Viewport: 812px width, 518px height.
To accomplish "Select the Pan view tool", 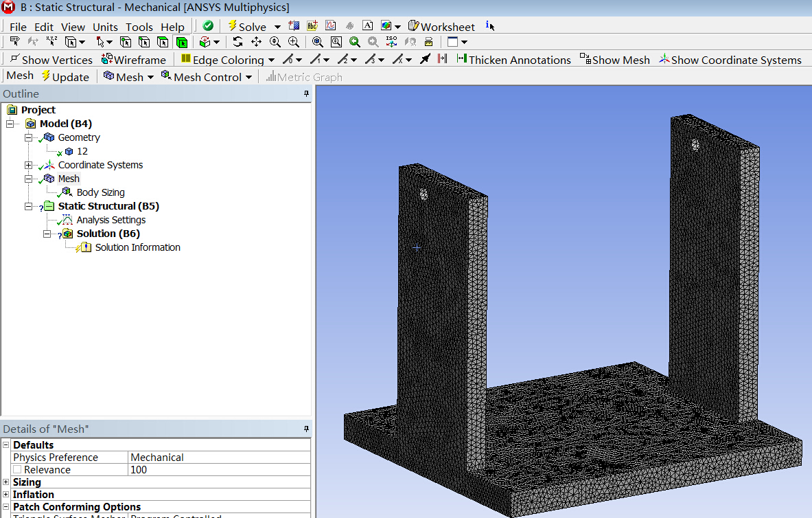I will point(256,43).
